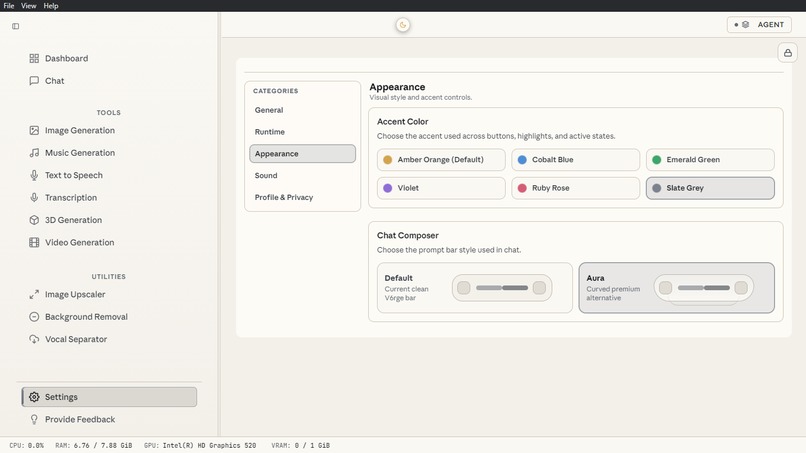Open Chat from the sidebar

point(109,81)
